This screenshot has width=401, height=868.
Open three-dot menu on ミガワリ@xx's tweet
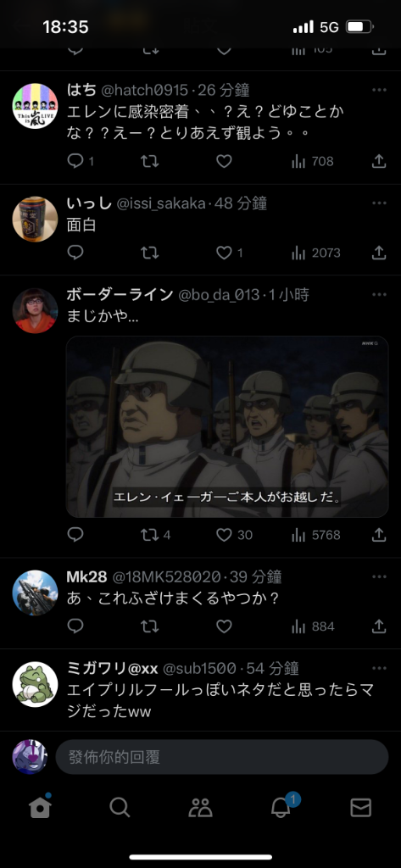coord(380,668)
